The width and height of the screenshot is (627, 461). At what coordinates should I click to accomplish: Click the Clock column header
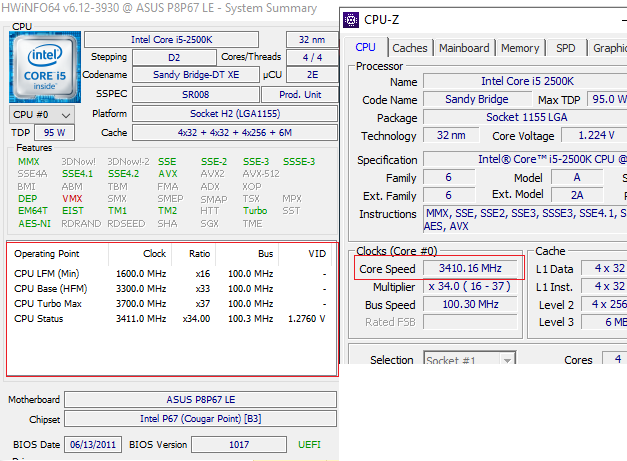140,254
